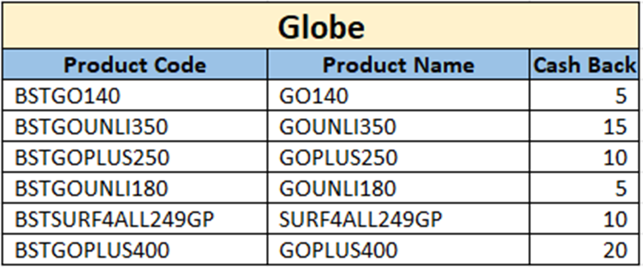Select the BSTSURF4ALL249GP cell
The height and width of the screenshot is (267, 644).
tap(115, 219)
